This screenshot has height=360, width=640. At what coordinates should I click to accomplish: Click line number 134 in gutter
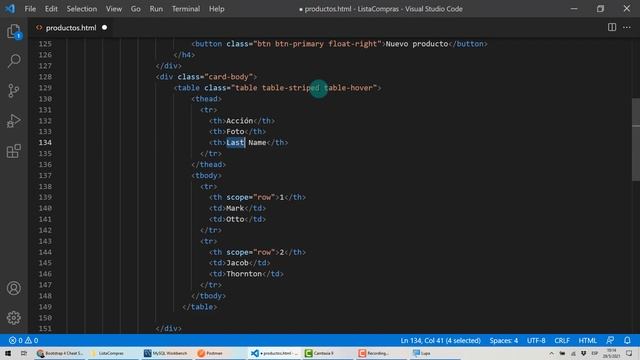45,142
